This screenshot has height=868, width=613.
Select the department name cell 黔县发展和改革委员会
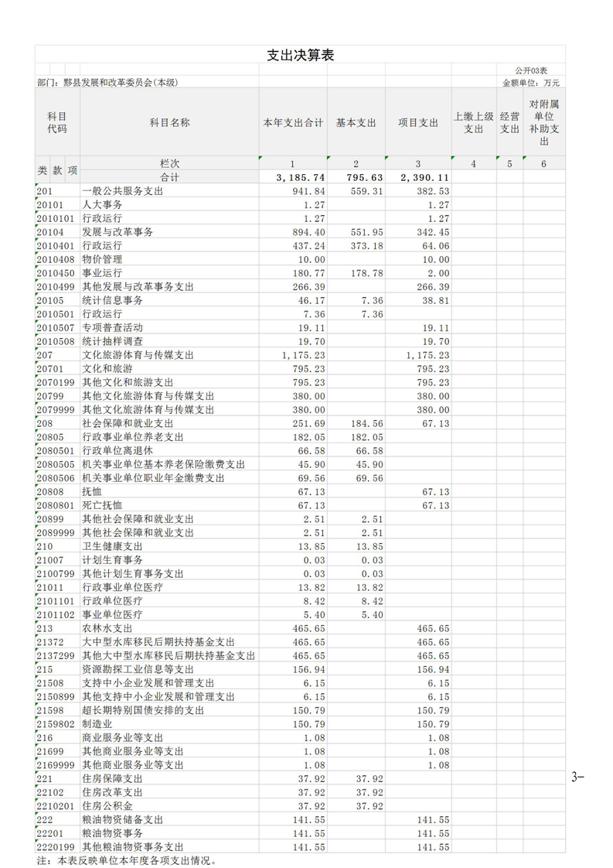coord(107,82)
